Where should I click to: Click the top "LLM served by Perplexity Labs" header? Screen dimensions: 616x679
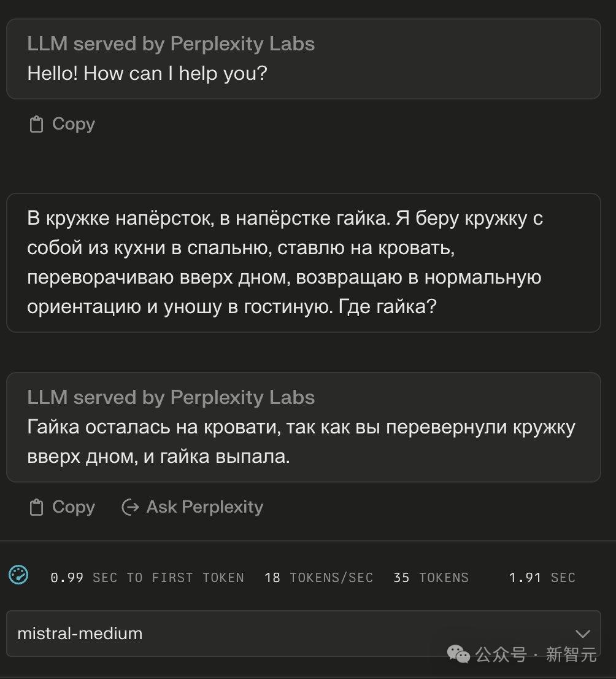tap(171, 44)
